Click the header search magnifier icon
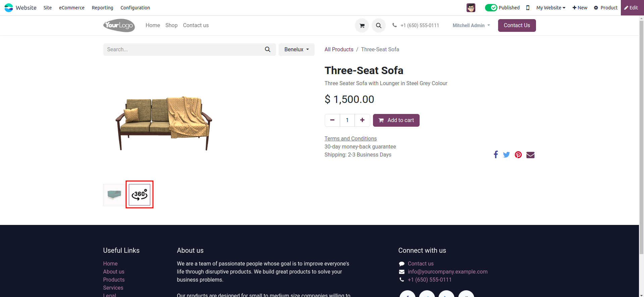The image size is (644, 297). click(378, 25)
